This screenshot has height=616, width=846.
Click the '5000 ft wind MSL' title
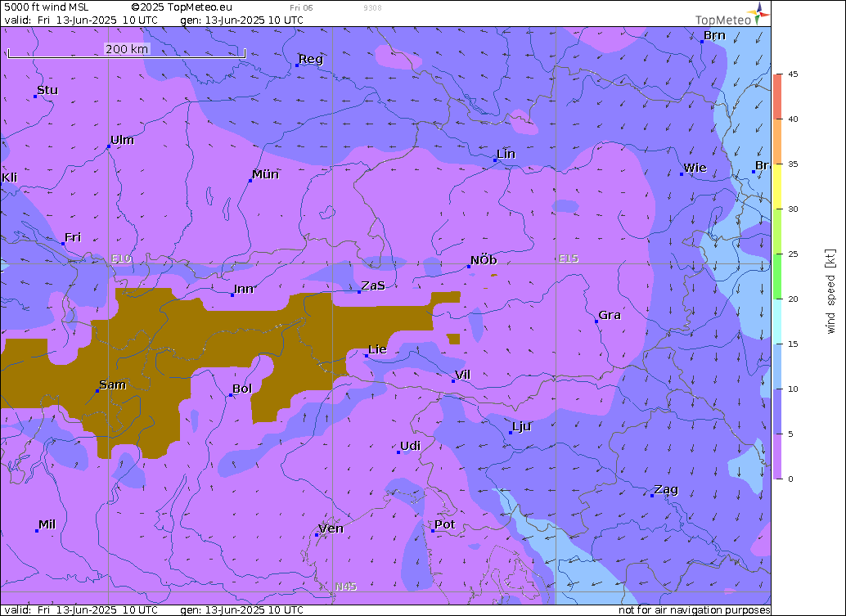coord(47,7)
